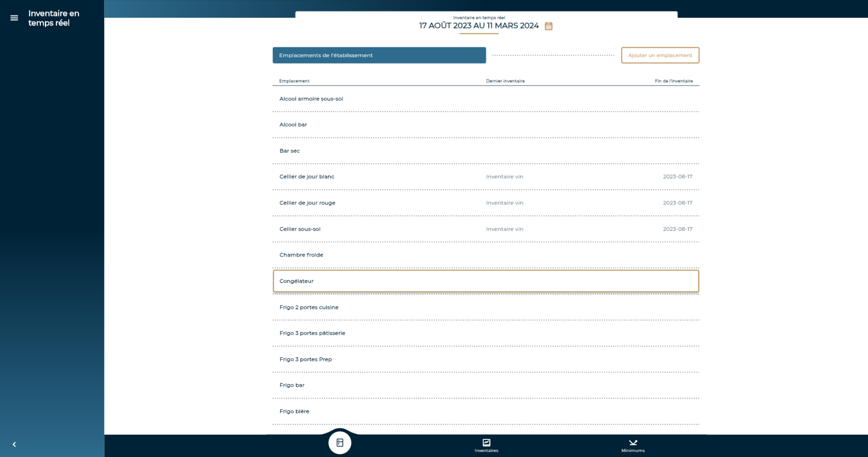The image size is (868, 457).
Task: Click Inventaire vin for Cellier sous-sol
Action: click(504, 229)
